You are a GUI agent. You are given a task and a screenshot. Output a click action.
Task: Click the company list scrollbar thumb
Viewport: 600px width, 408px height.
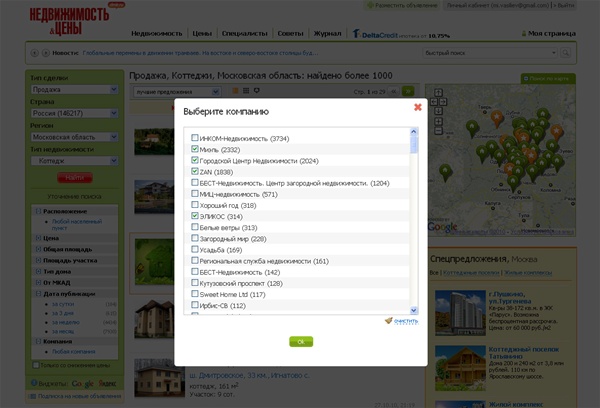click(x=414, y=145)
